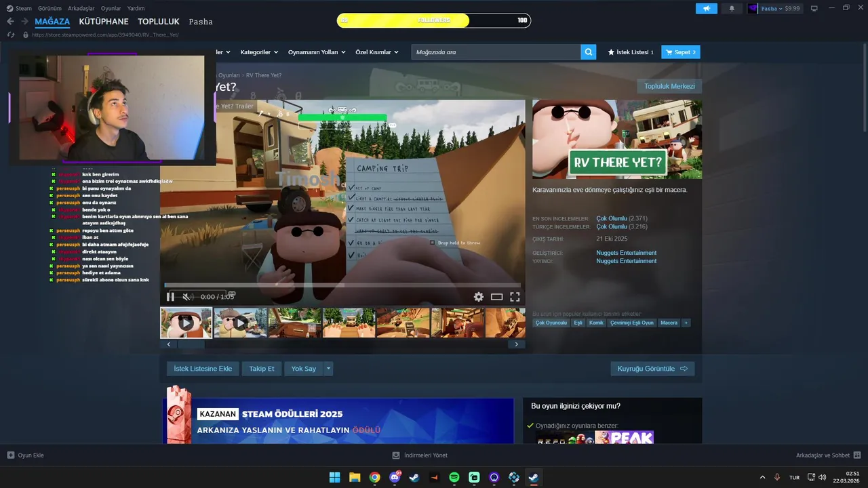Open File Explorer from the taskbar
This screenshot has height=488, width=868.
[x=355, y=477]
